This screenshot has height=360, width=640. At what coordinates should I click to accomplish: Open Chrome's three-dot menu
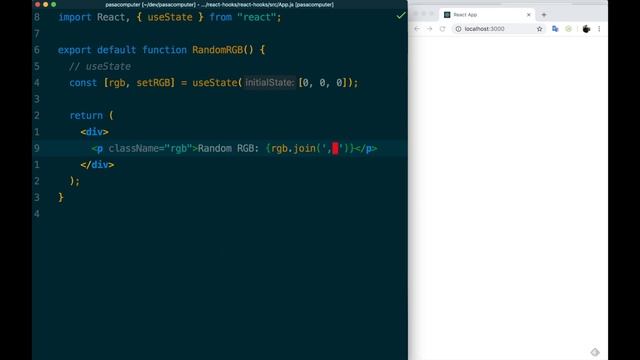tap(599, 29)
